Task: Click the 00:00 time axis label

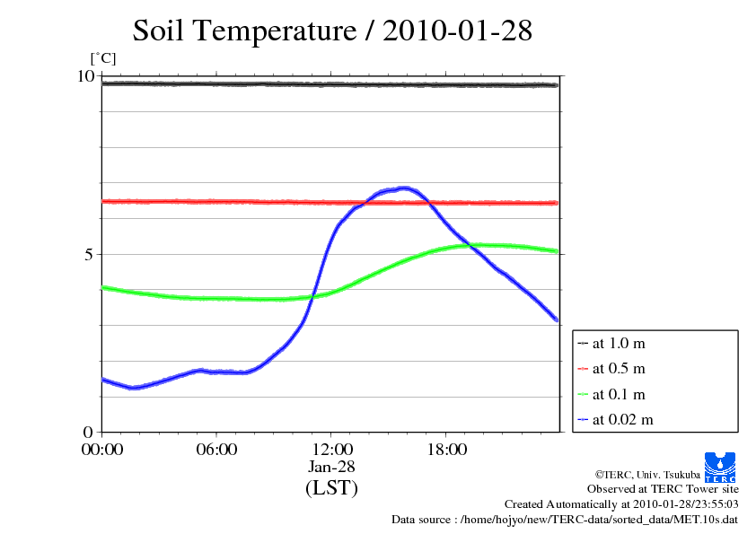Action: click(102, 450)
